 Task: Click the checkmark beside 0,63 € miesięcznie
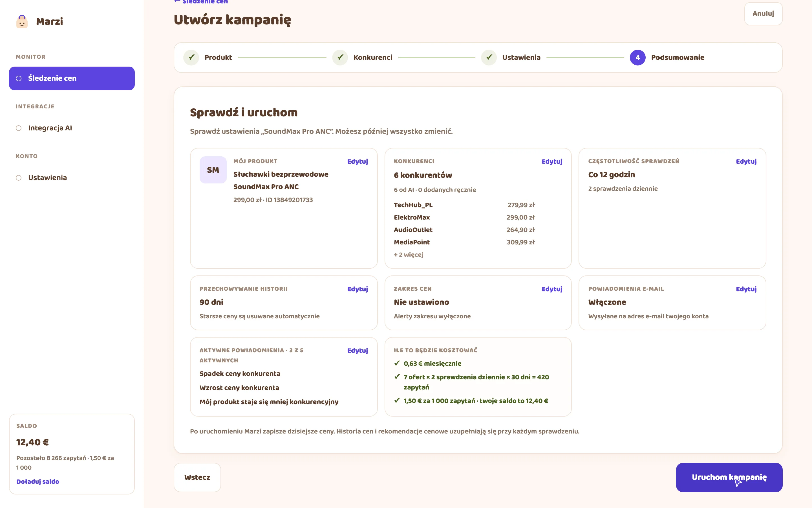click(397, 363)
